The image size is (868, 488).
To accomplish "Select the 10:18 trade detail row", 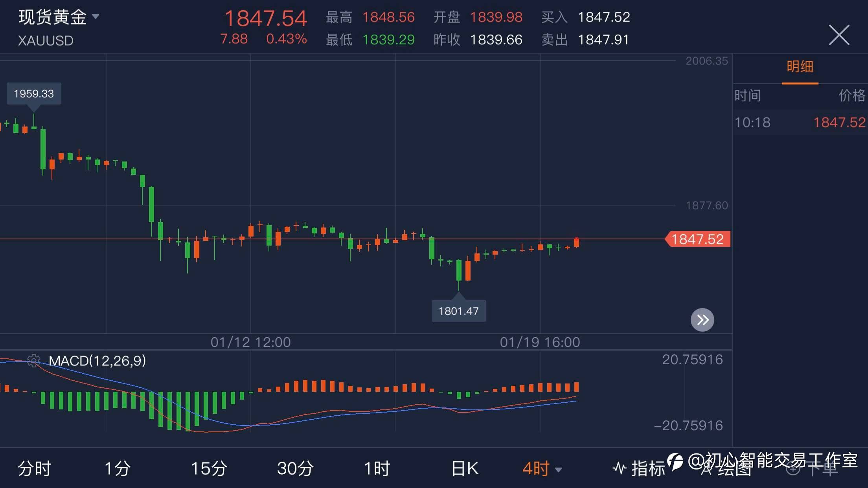I will (x=800, y=123).
